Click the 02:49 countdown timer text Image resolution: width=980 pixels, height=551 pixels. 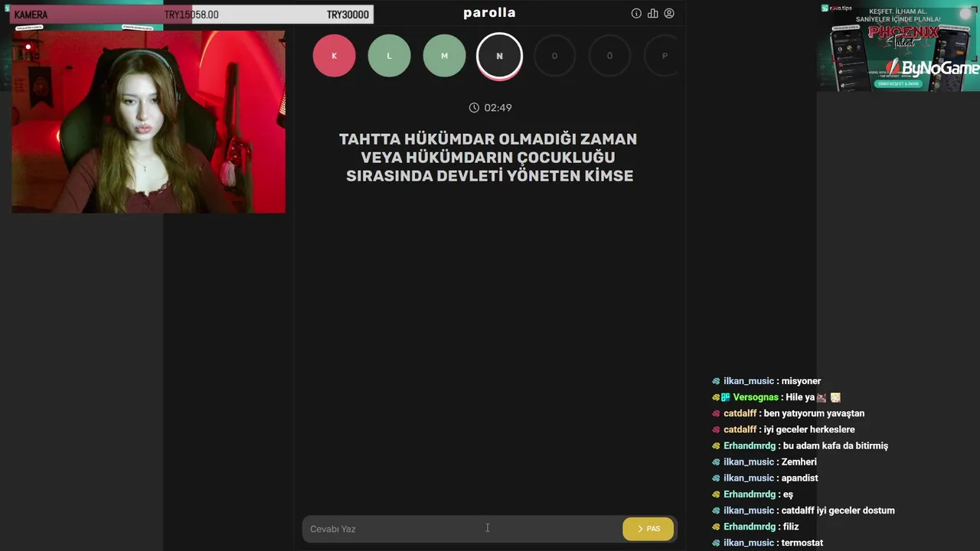[498, 108]
